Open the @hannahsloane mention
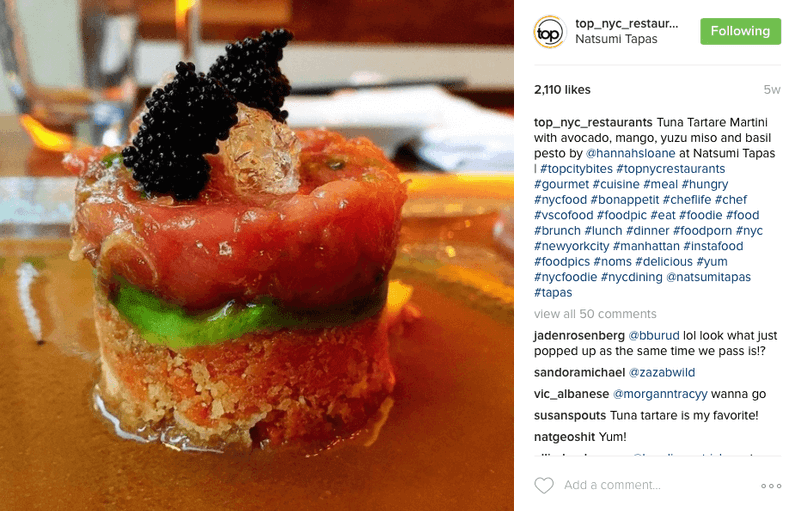800x511 pixels. pyautogui.click(x=630, y=153)
